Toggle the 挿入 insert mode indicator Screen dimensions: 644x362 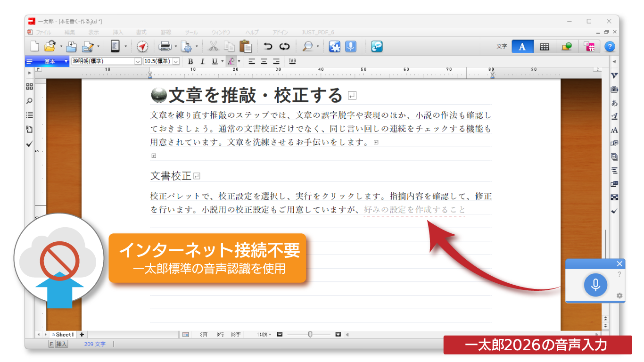click(62, 344)
